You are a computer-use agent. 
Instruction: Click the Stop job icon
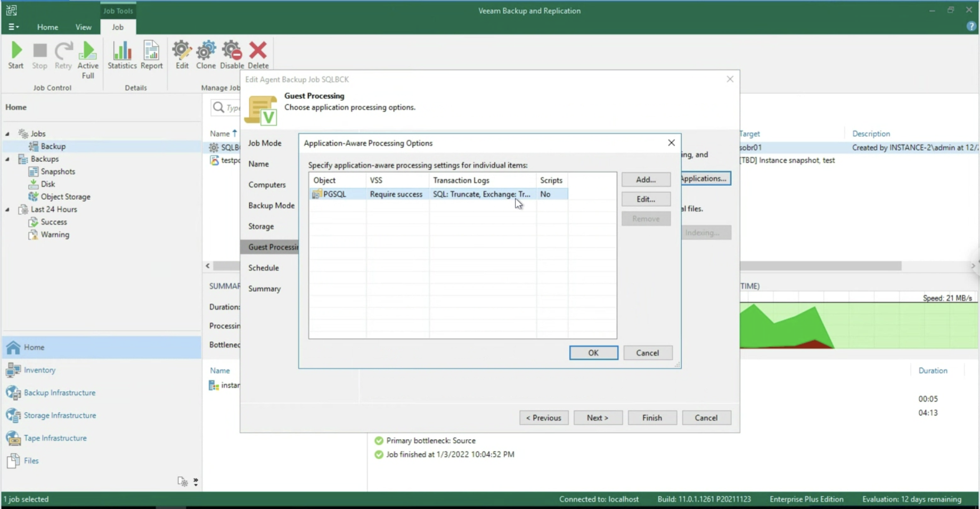(39, 55)
